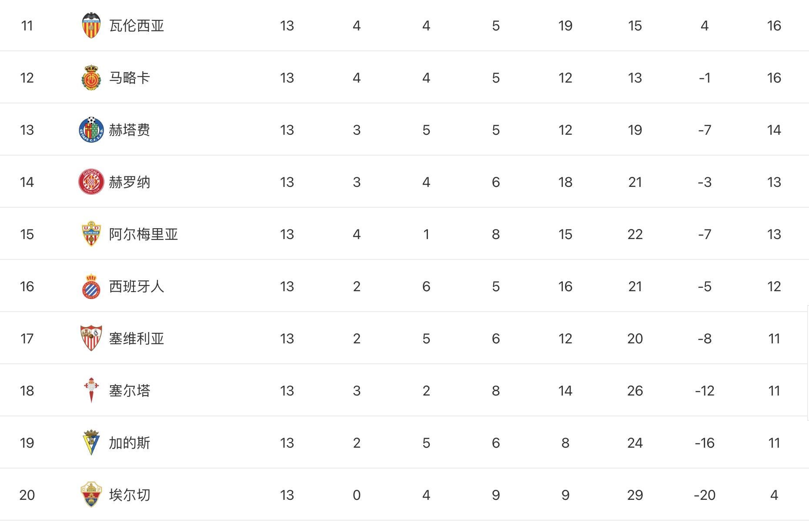Click the Celta Vigo club crest icon
This screenshot has height=532, width=809.
click(91, 390)
